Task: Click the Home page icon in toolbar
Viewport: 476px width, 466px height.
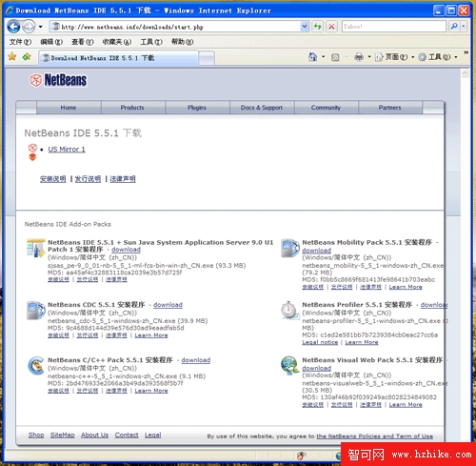Action: 313,57
